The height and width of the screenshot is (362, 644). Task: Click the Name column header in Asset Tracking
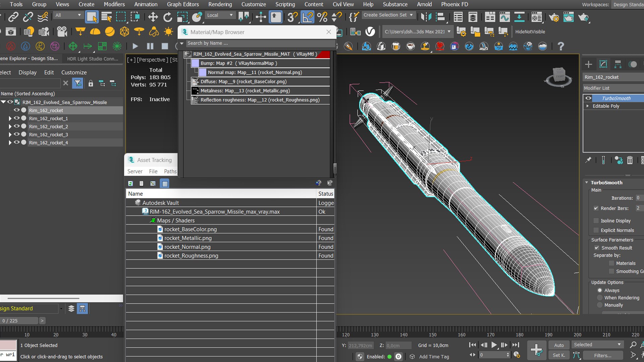point(221,194)
